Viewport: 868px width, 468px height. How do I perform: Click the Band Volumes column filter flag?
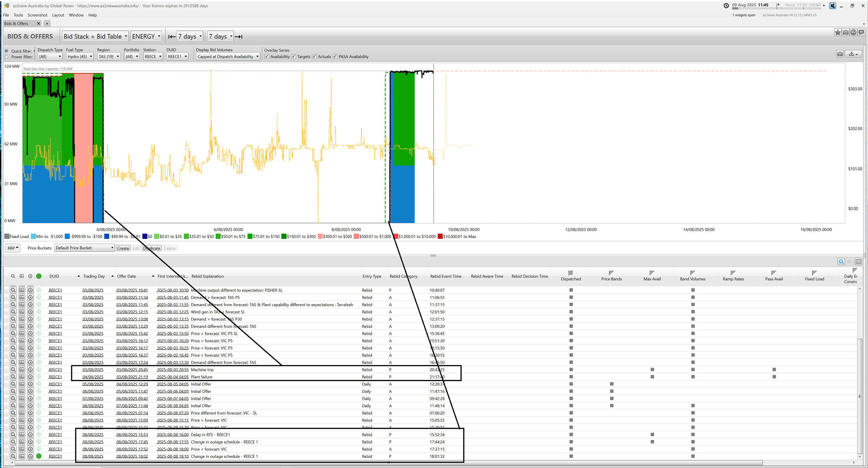[x=693, y=273]
